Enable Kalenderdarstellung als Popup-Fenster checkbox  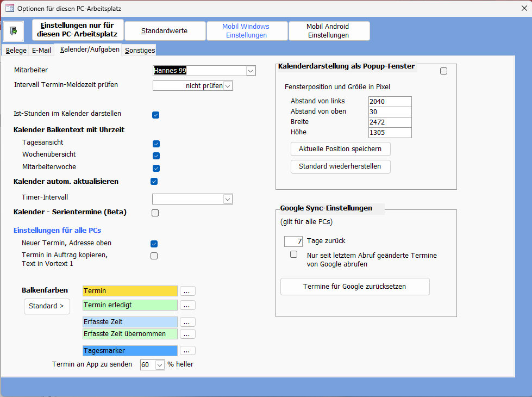pyautogui.click(x=443, y=71)
